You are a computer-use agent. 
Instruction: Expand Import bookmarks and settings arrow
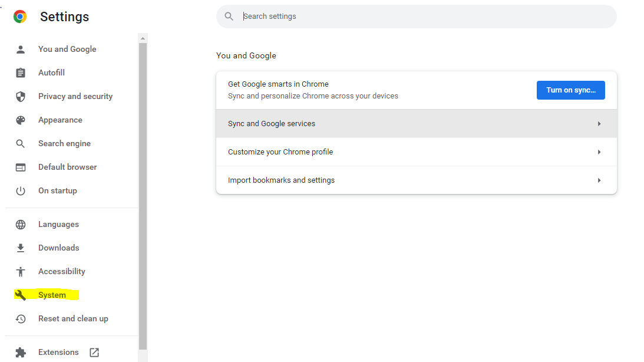pos(599,180)
